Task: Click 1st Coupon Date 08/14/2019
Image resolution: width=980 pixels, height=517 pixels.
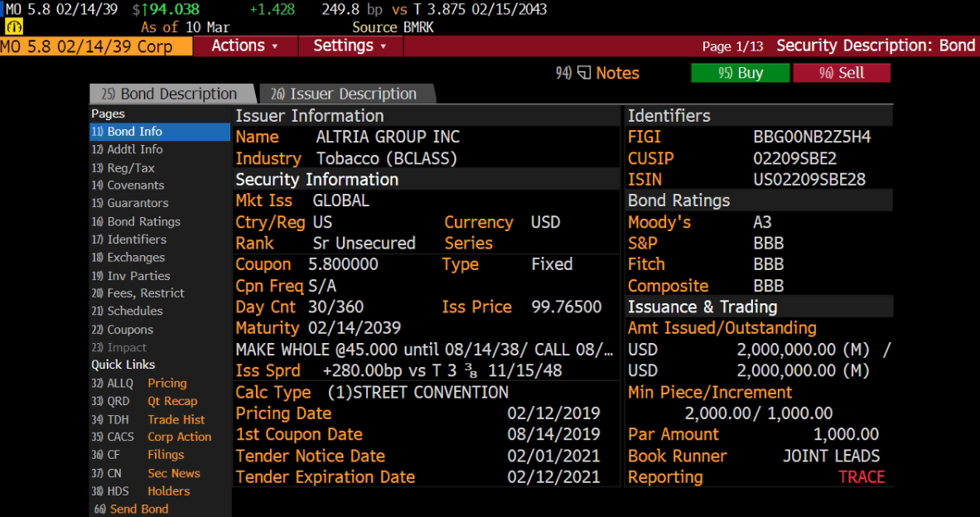Action: click(x=553, y=434)
